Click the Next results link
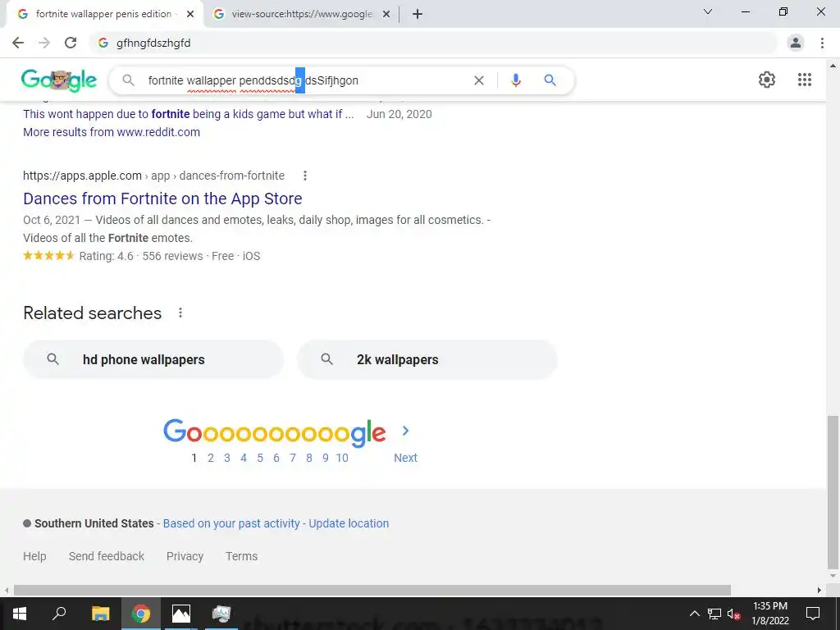840x630 pixels. (405, 458)
